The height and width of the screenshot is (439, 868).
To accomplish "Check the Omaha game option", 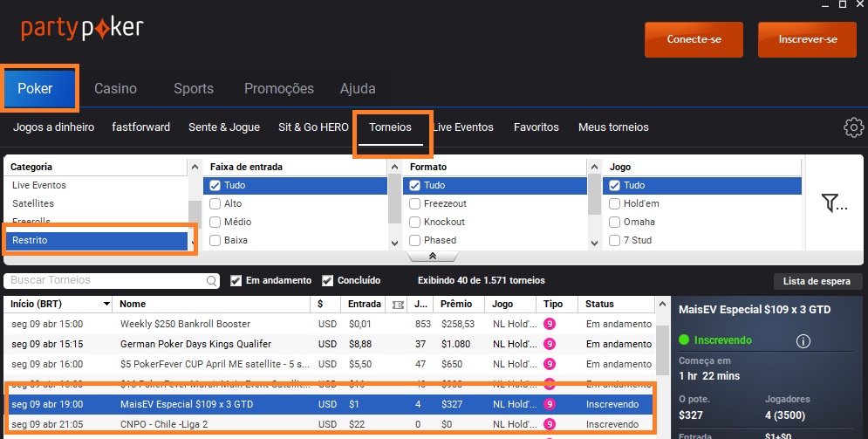I will coord(614,222).
